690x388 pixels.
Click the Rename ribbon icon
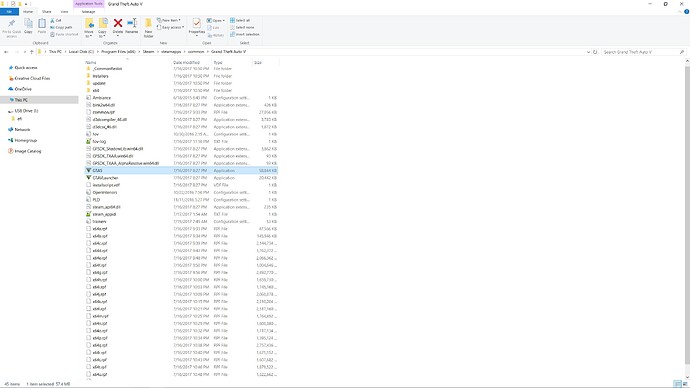pos(132,23)
